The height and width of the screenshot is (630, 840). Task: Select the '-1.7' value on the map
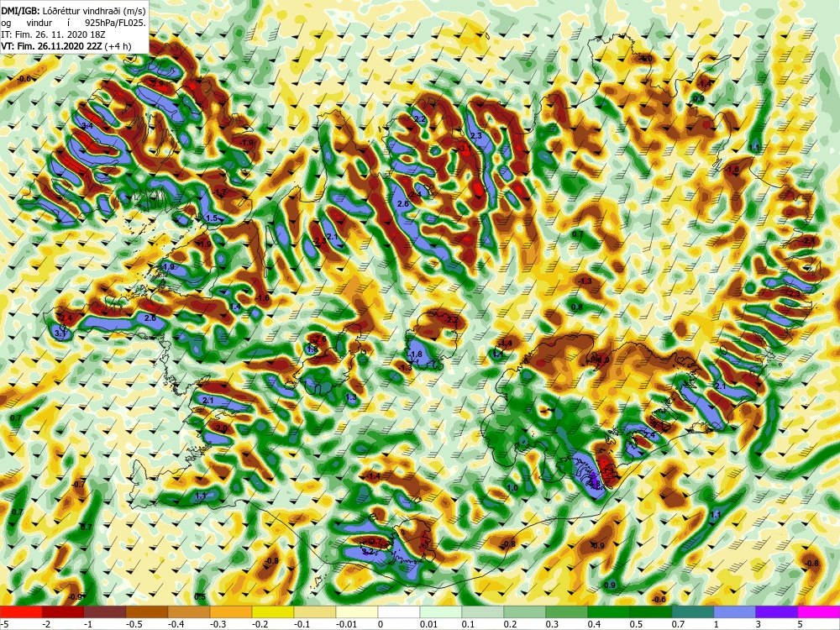tap(219, 192)
